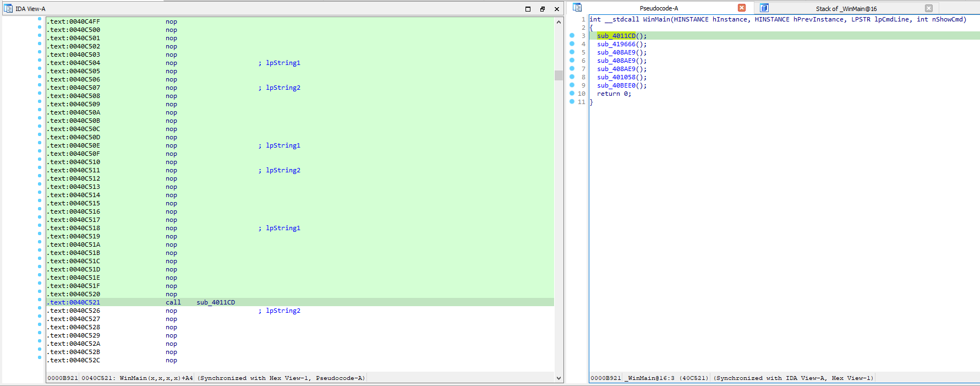Maximize the IDA View-A pane
The width and height of the screenshot is (980, 386).
click(528, 9)
